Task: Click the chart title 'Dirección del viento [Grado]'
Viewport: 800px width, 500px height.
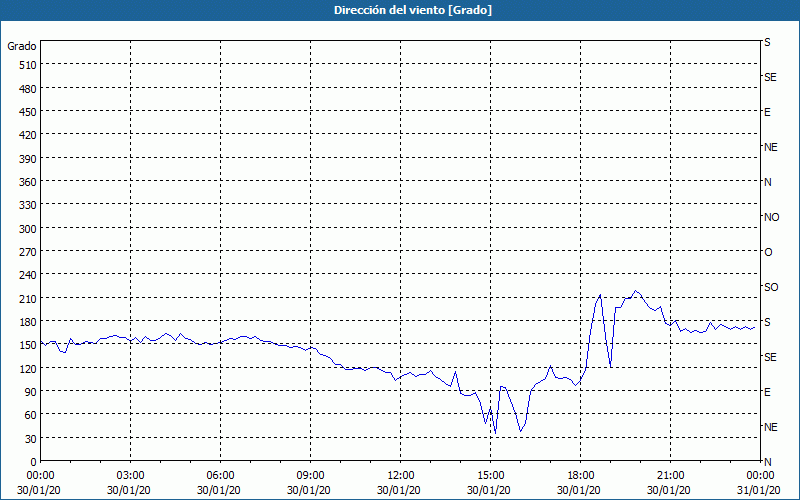Action: point(413,10)
